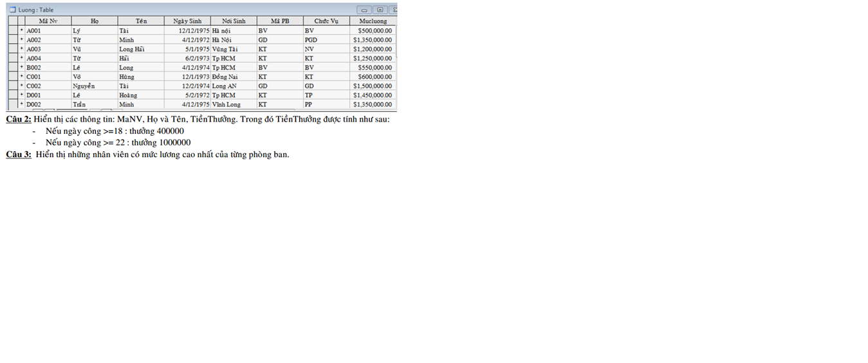Expand the subdatasheet for row D002

tap(21, 104)
